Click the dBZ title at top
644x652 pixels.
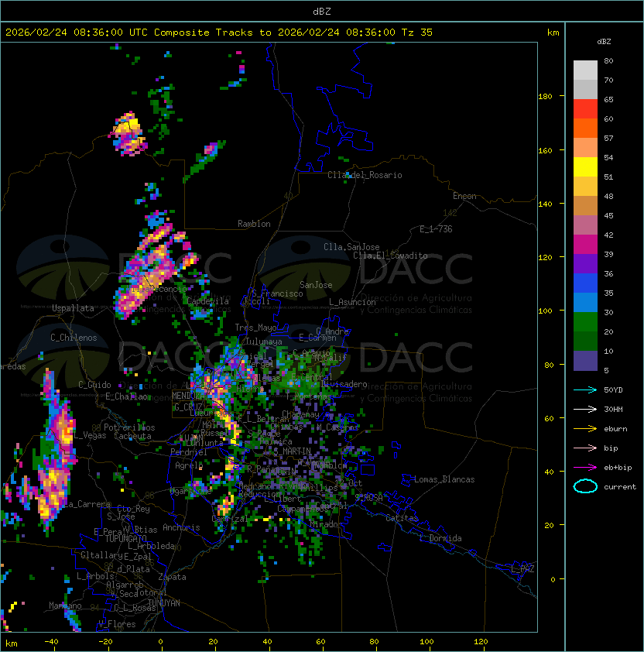[x=322, y=11]
